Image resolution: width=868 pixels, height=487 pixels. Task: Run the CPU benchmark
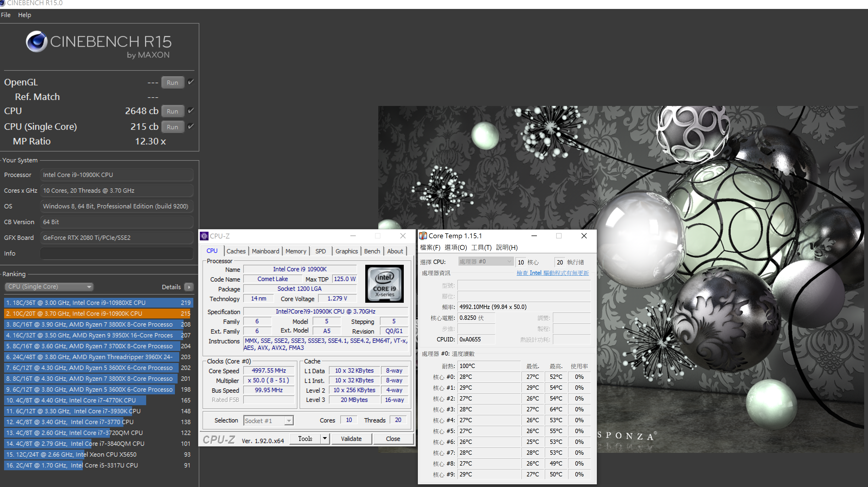172,111
